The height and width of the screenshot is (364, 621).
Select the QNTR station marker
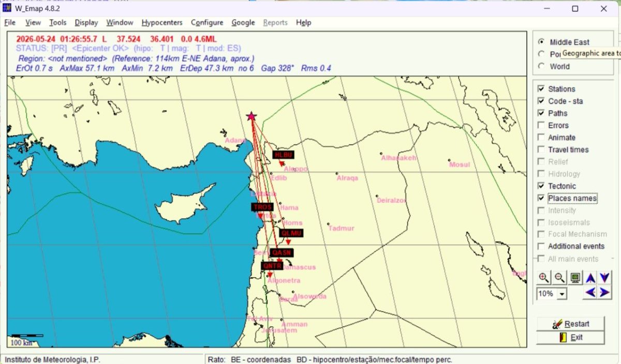(272, 266)
